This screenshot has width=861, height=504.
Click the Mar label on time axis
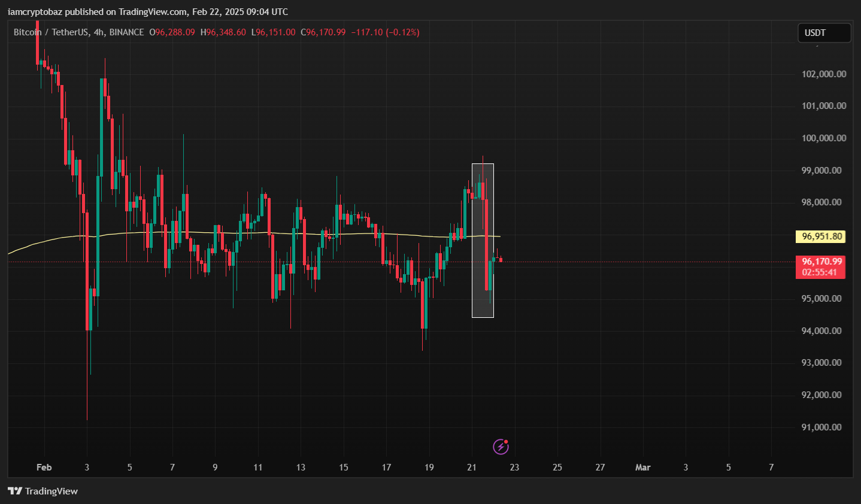pos(642,467)
